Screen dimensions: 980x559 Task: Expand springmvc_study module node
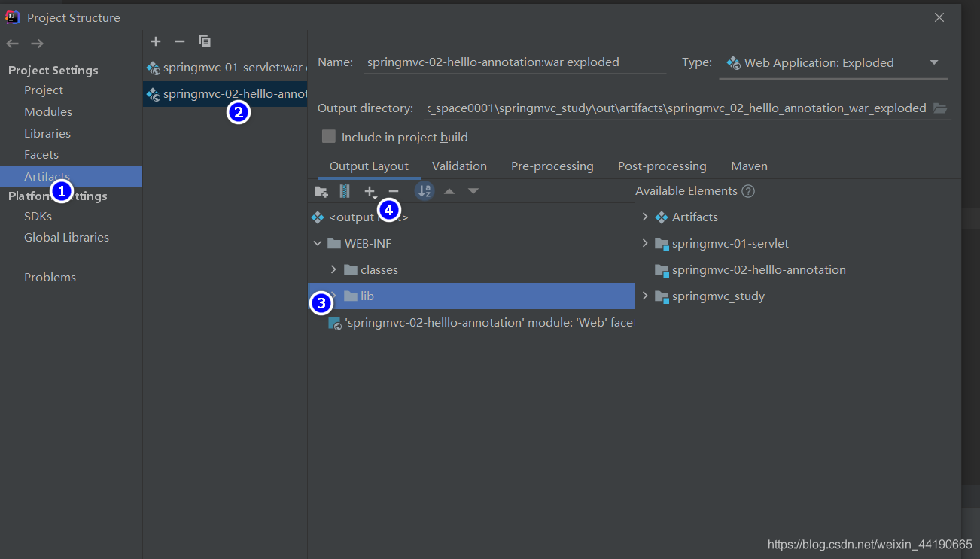click(645, 296)
